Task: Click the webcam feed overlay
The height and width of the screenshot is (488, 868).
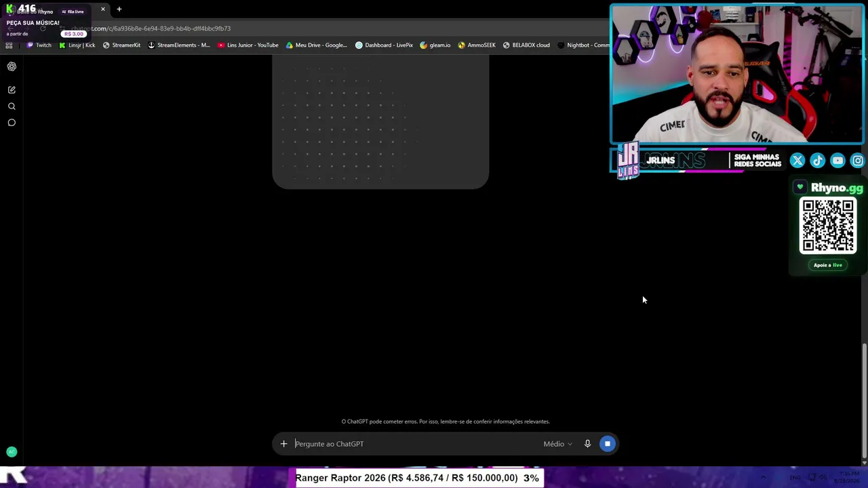Action: [737, 75]
